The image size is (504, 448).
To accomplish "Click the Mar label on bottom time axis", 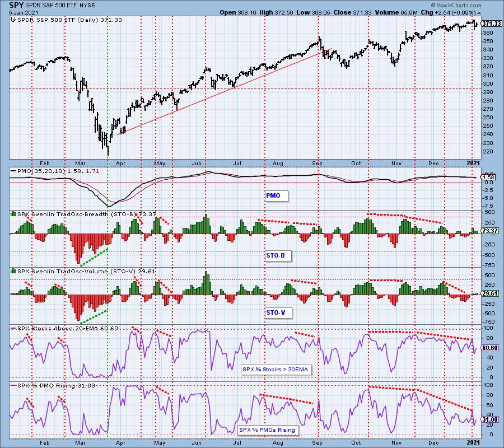I will (80, 443).
